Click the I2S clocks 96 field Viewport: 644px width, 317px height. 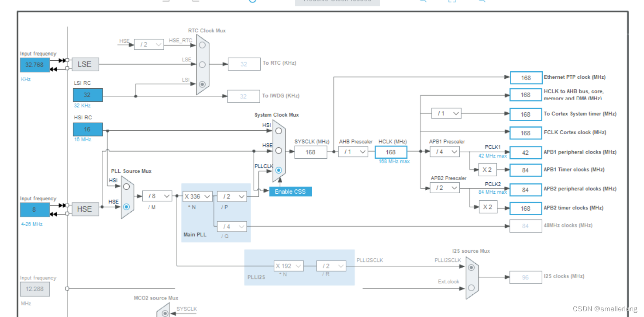[x=526, y=277]
